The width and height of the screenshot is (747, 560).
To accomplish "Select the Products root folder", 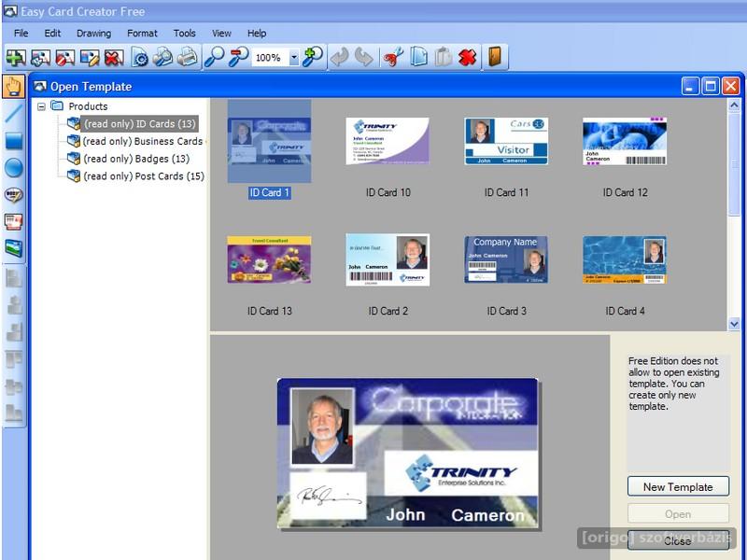I will point(88,106).
